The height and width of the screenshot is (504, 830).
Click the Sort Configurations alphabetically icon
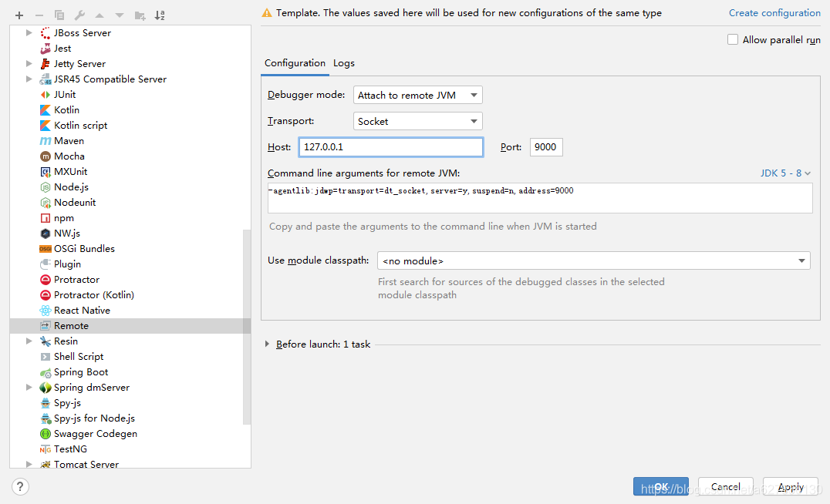click(x=160, y=15)
